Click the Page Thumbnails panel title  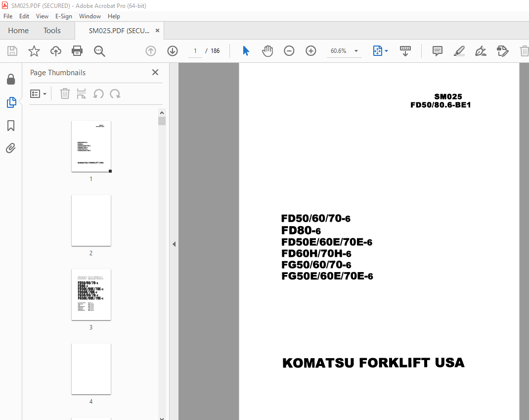click(58, 73)
